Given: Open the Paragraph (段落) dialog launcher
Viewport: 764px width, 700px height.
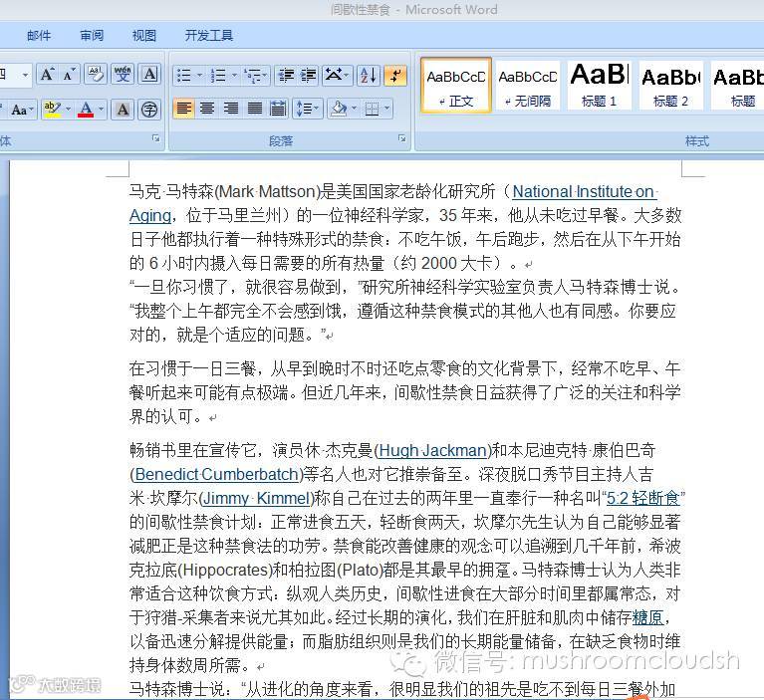Looking at the screenshot, I should (x=402, y=138).
